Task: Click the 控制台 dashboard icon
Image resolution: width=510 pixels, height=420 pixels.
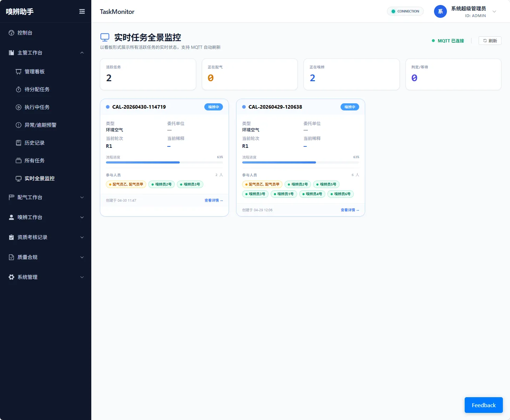Action: click(x=11, y=33)
